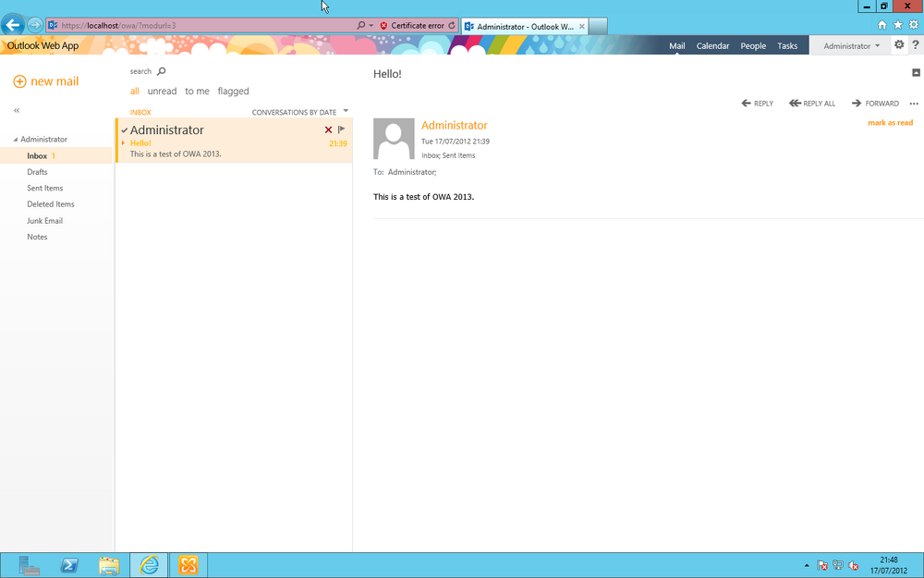Open the Drafts folder

coord(37,172)
